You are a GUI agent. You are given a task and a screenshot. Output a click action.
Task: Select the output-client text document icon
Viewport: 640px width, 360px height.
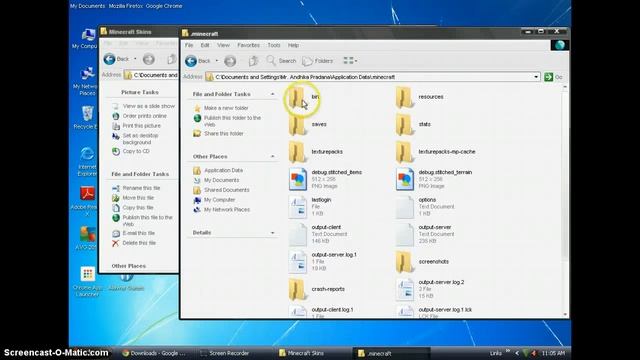click(298, 234)
